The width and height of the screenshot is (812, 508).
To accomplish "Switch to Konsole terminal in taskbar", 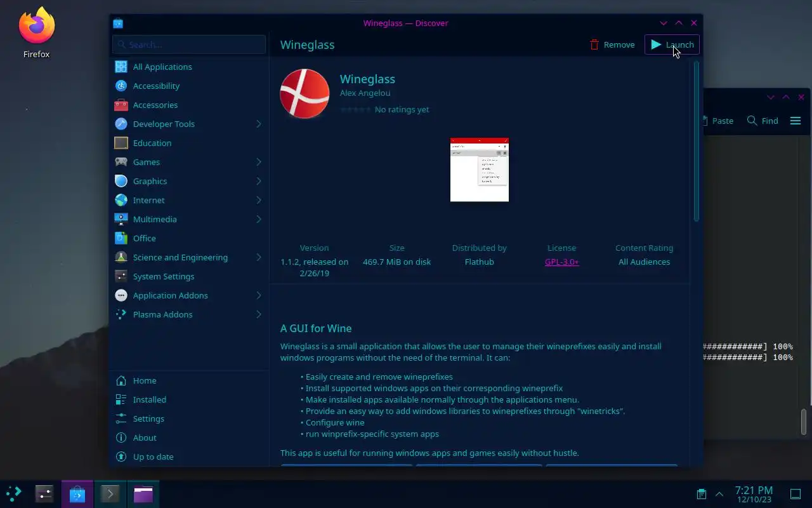I will tap(110, 493).
